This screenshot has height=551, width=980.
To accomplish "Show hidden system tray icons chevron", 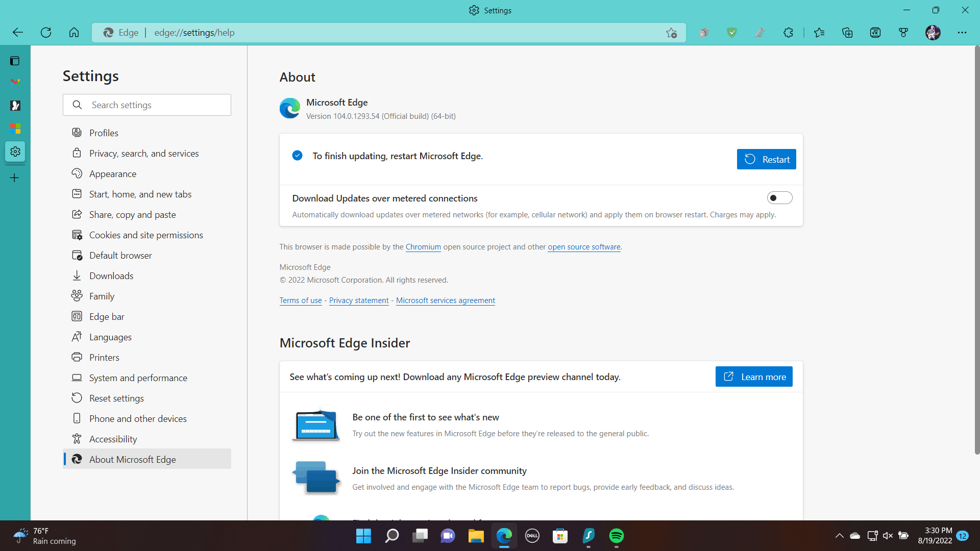I will (x=839, y=536).
